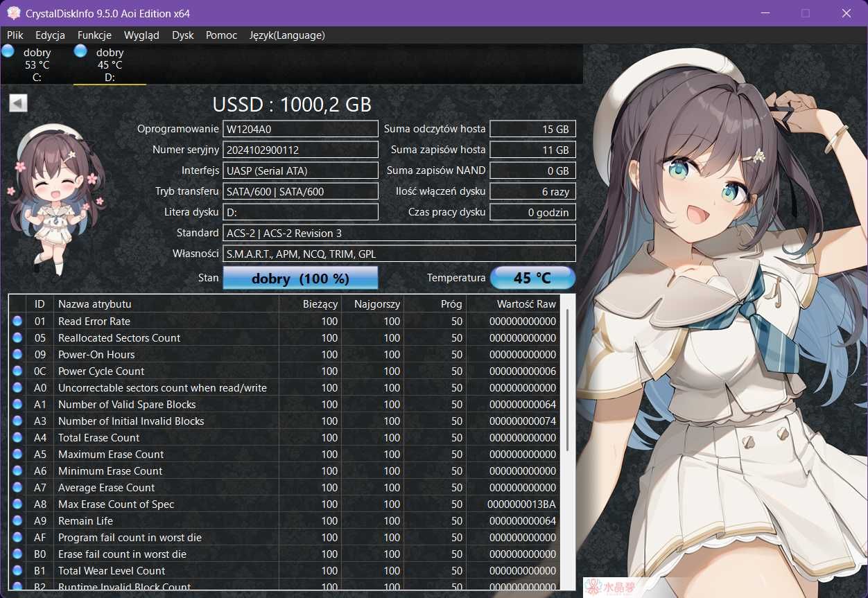Viewport: 868px width, 598px height.
Task: Click raw value 000000000006 in Power Cycle row
Action: 523,371
